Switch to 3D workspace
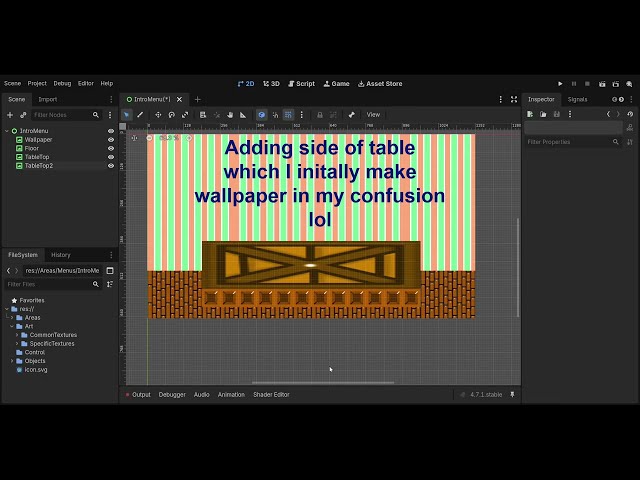The image size is (640, 480). click(x=271, y=84)
